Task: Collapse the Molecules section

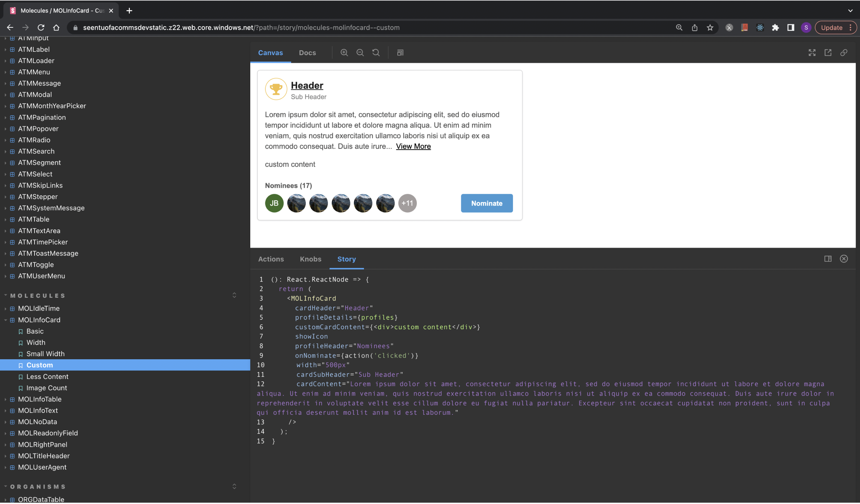Action: (x=38, y=295)
